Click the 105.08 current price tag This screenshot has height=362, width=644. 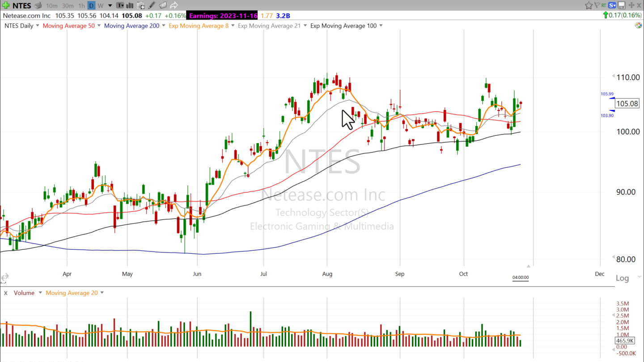(x=627, y=104)
